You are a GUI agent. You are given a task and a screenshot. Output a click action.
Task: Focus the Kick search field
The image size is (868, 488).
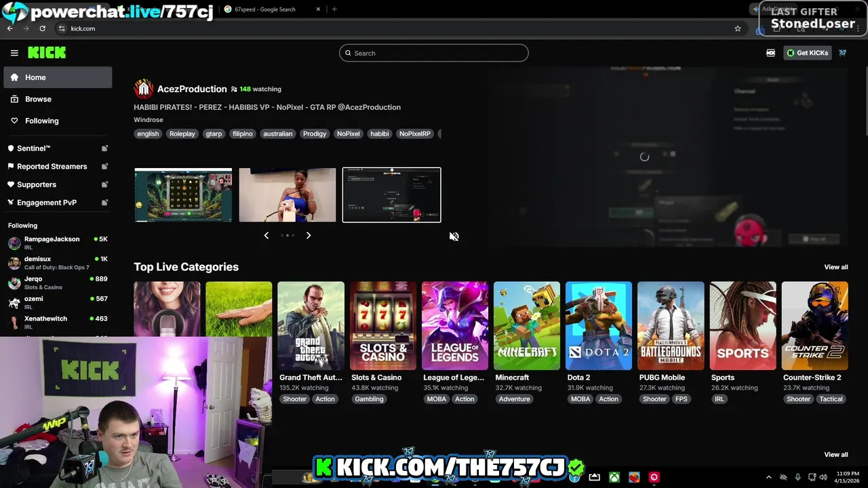(x=434, y=53)
